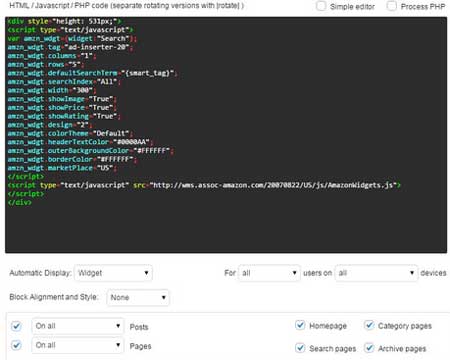Click the outerBackgroundColor #FFFFFF line

pos(91,151)
